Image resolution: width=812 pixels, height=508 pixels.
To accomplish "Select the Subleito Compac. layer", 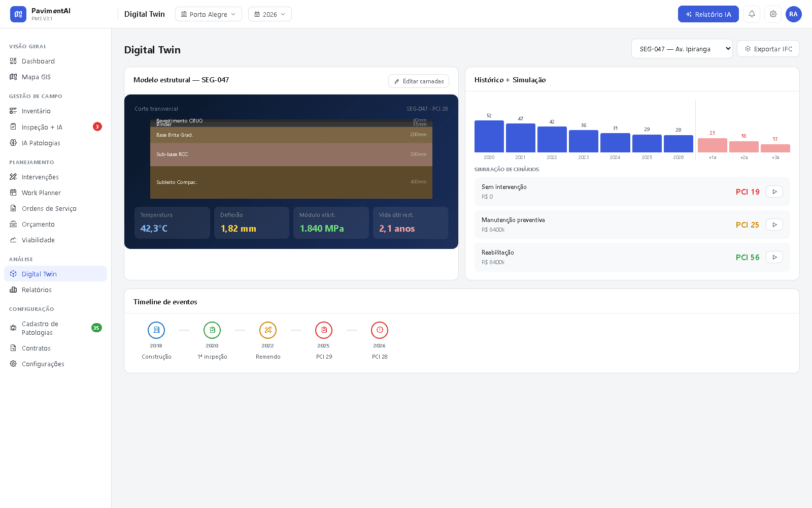I will click(291, 182).
